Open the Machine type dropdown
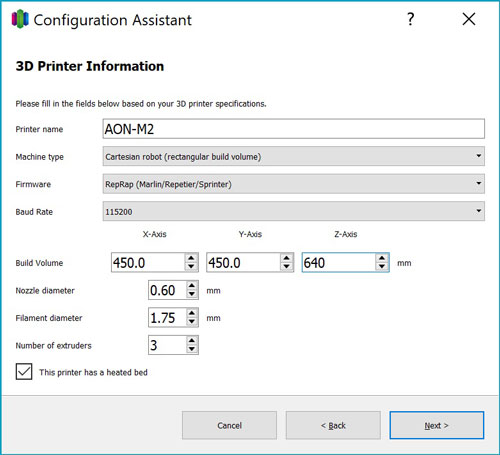500x455 pixels. click(x=294, y=156)
